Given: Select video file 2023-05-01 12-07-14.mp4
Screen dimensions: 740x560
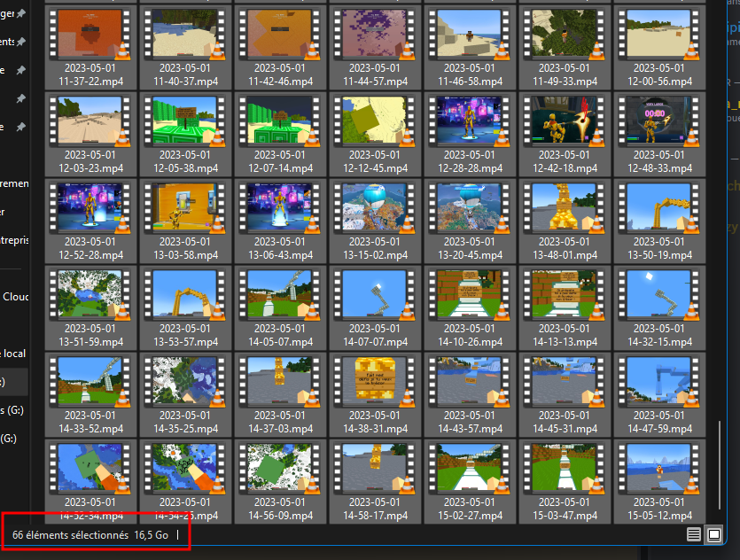Looking at the screenshot, I should (x=280, y=134).
